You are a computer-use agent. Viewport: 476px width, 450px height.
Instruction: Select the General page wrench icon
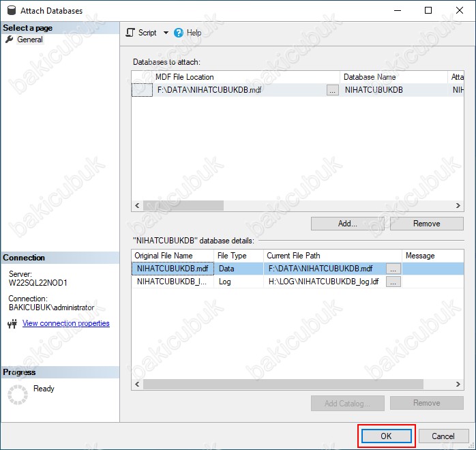pos(10,40)
